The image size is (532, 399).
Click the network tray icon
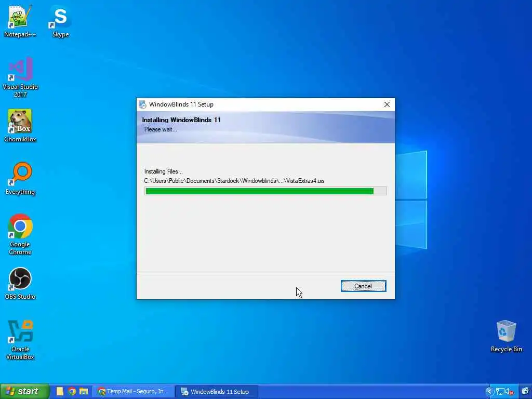500,392
